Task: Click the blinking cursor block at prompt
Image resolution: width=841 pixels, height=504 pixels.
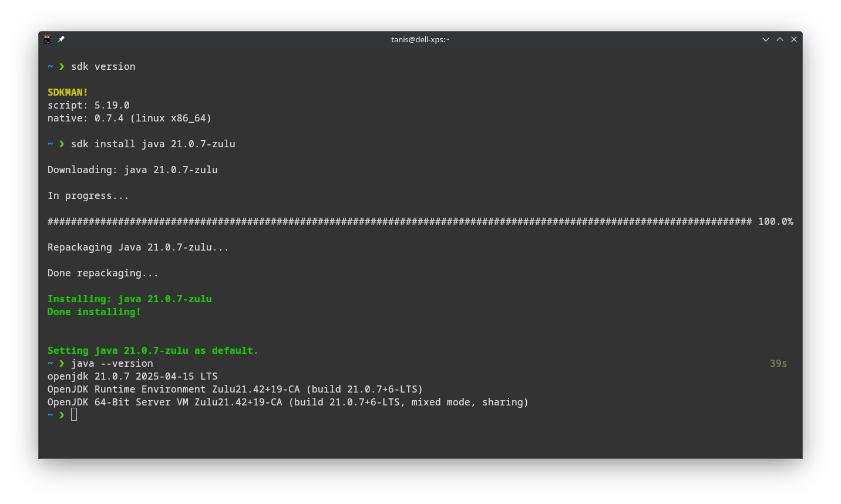Action: tap(73, 414)
